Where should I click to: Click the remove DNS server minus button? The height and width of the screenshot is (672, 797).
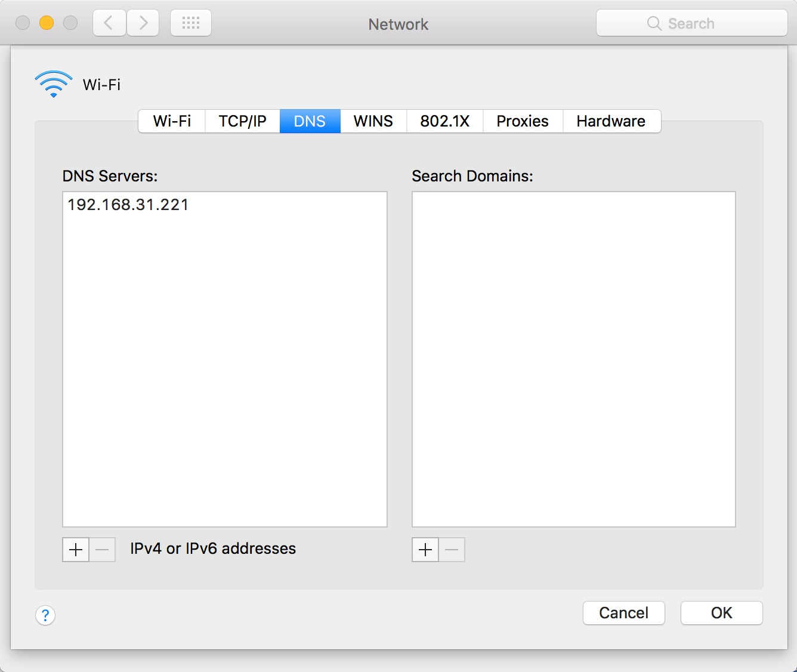click(x=102, y=550)
